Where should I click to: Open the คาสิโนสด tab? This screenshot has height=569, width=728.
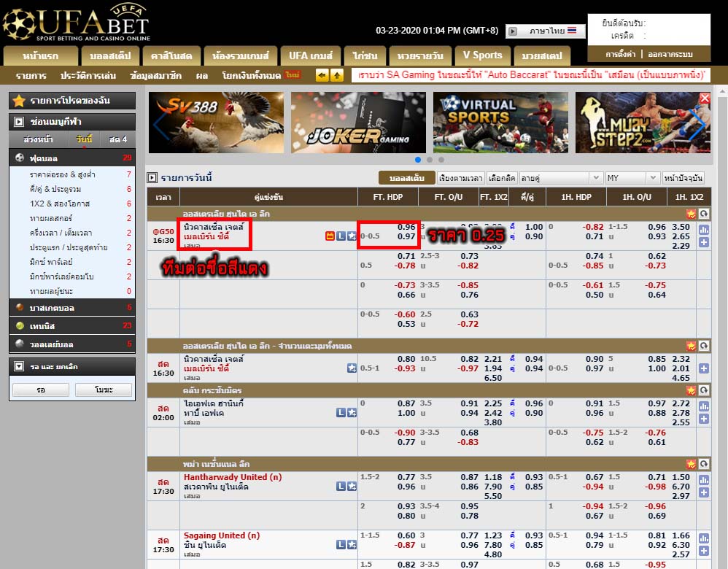coord(171,56)
